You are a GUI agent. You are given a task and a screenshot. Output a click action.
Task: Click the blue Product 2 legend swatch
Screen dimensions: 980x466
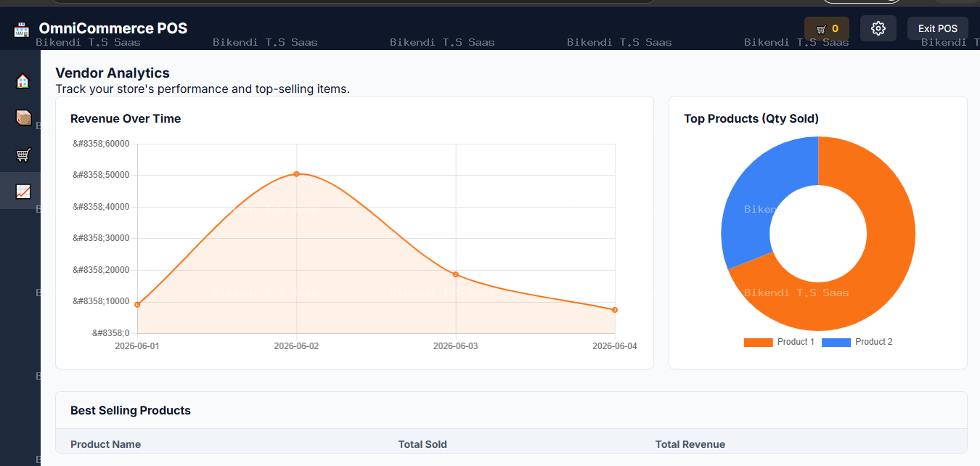[836, 343]
